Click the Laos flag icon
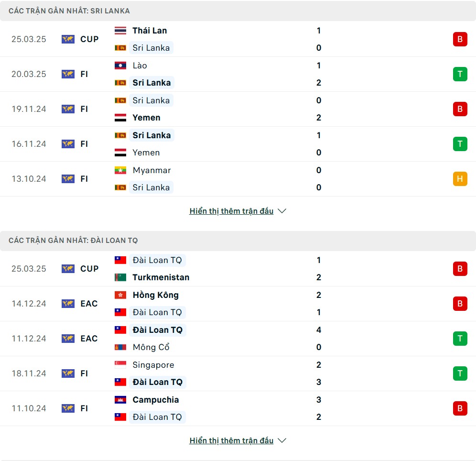This screenshot has width=476, height=461. [120, 66]
